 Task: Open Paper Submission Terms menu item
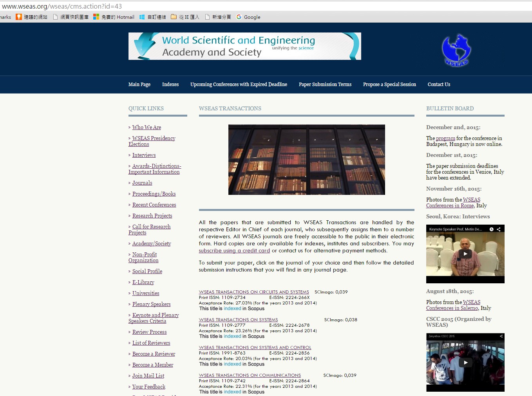325,85
